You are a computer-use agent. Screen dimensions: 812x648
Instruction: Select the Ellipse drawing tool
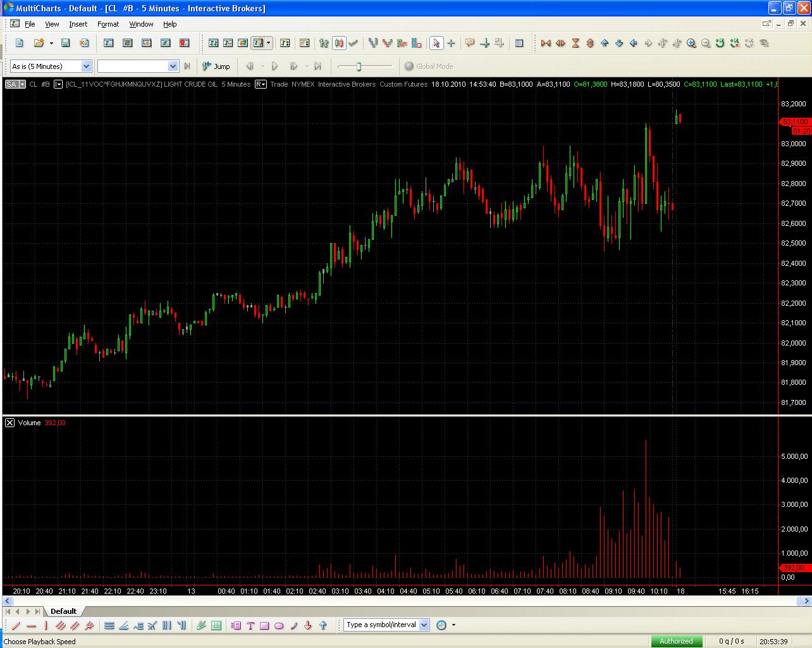pos(279,626)
